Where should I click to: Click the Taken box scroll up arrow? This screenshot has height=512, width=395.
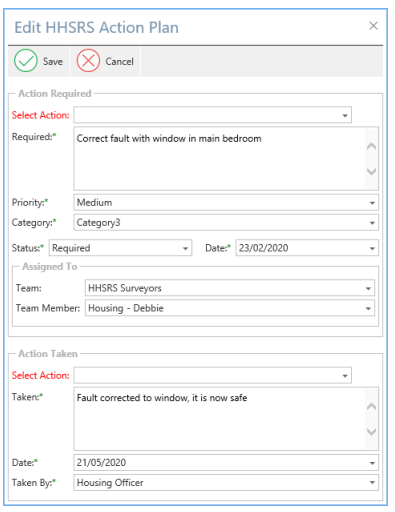click(371, 407)
